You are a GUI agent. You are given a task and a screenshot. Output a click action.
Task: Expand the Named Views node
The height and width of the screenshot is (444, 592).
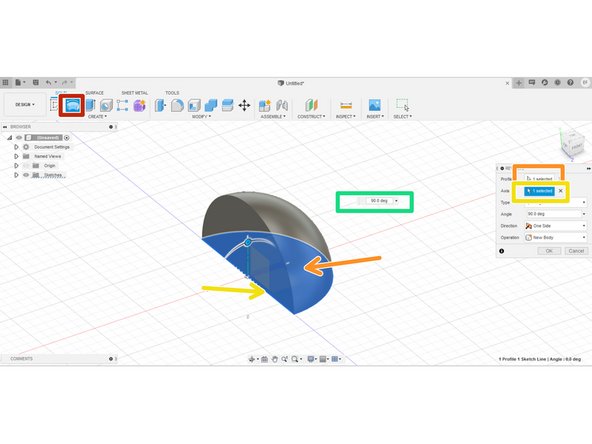click(16, 156)
